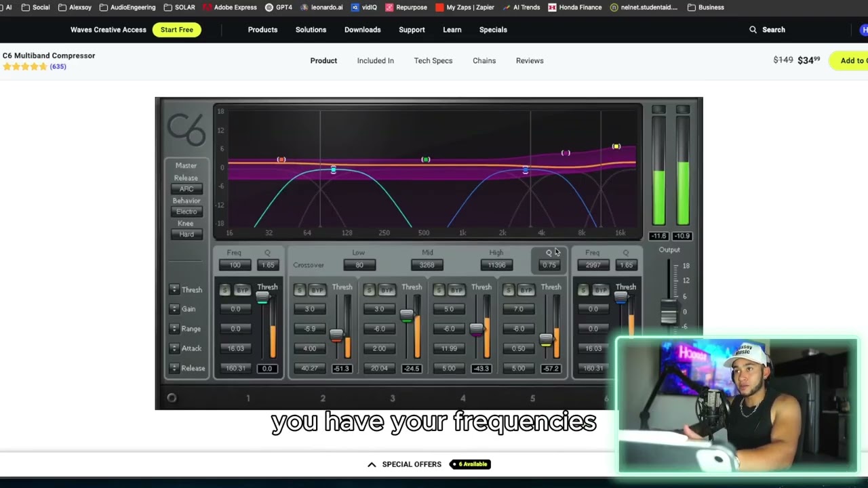Click the band 3 Thresh slider handle
This screenshot has width=868, height=488.
point(406,315)
